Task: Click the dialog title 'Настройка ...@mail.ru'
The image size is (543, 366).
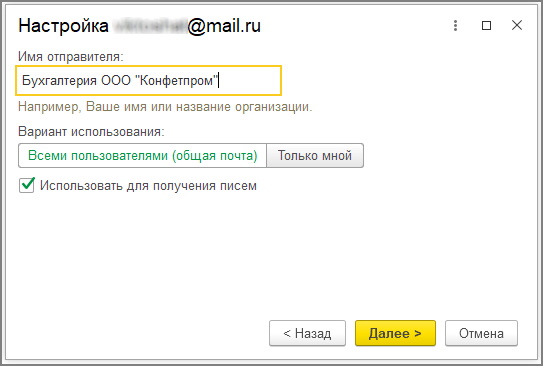Action: pyautogui.click(x=140, y=26)
